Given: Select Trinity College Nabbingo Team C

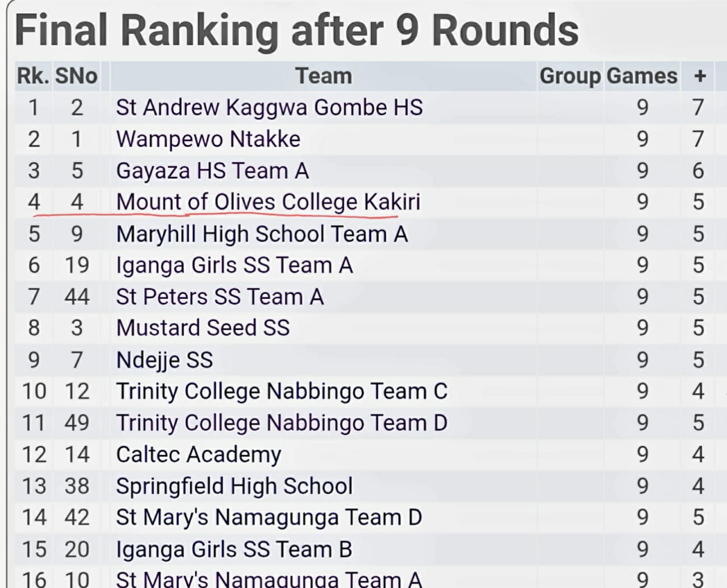Looking at the screenshot, I should pos(281,391).
